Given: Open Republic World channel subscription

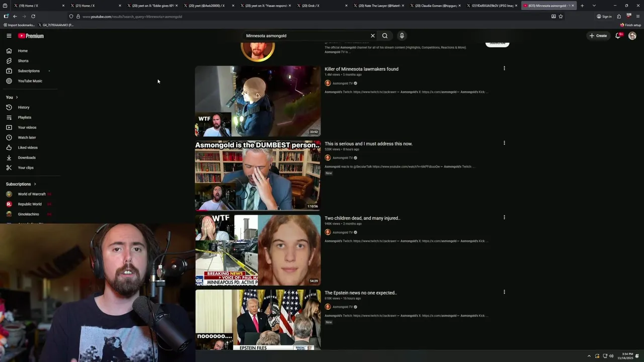Looking at the screenshot, I should (x=29, y=204).
